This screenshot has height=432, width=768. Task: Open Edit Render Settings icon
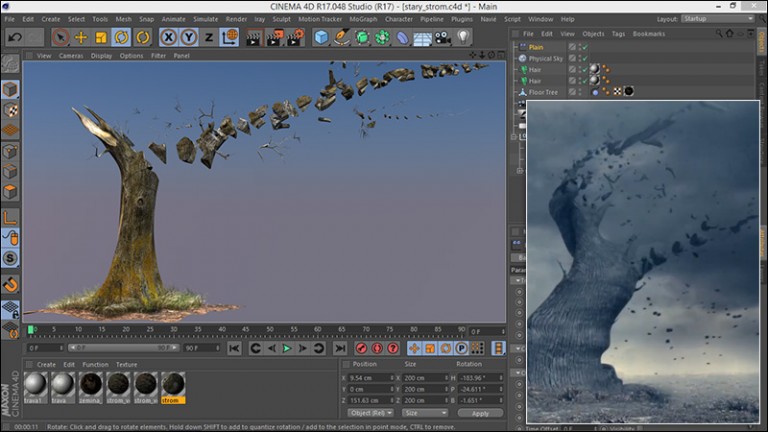tap(296, 37)
